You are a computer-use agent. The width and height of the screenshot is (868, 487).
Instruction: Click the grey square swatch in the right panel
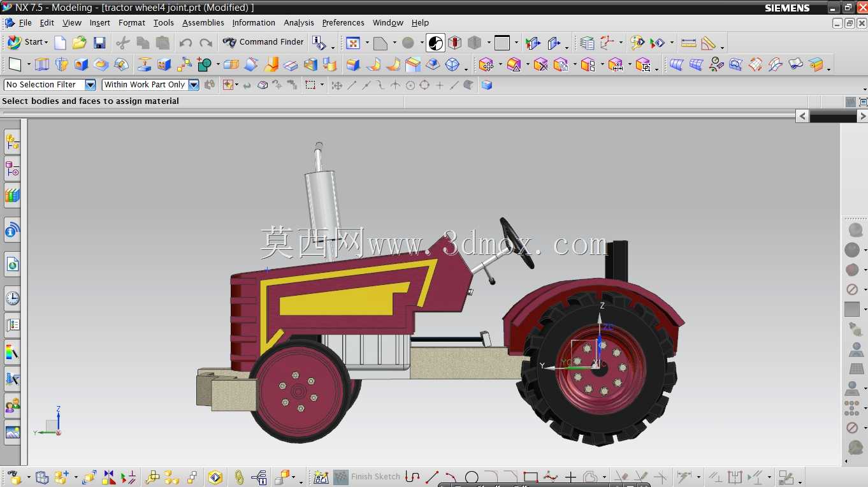(852, 309)
